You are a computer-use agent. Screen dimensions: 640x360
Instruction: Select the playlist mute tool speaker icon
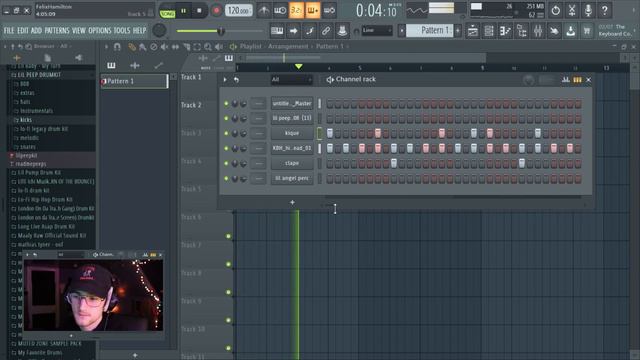tap(164, 47)
